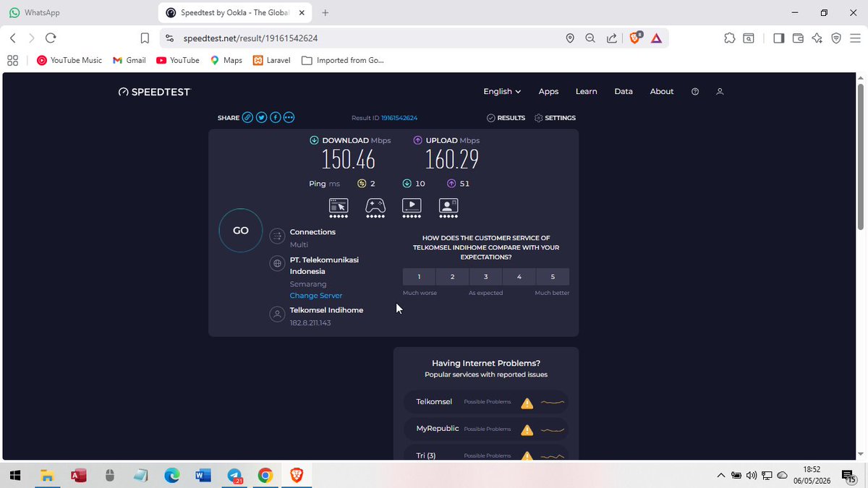Rate customer service 4
Viewport: 868px width, 488px height.
(519, 277)
